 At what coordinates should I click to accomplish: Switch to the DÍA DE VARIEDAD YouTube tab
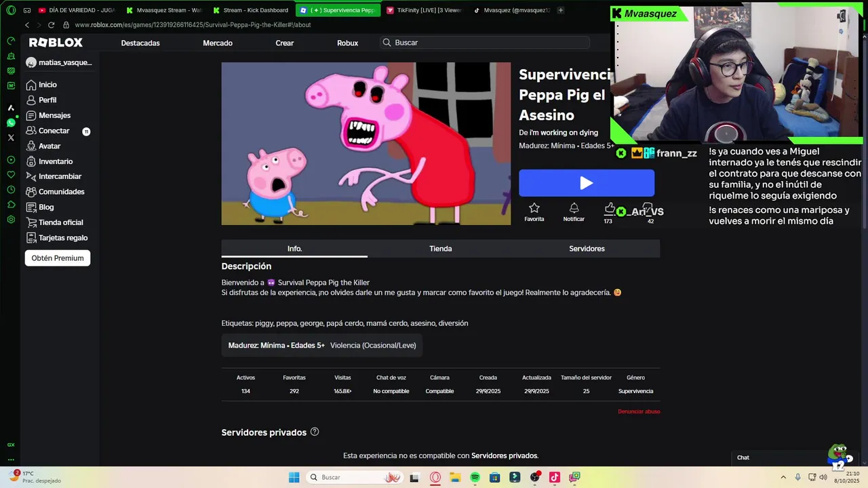(x=77, y=10)
